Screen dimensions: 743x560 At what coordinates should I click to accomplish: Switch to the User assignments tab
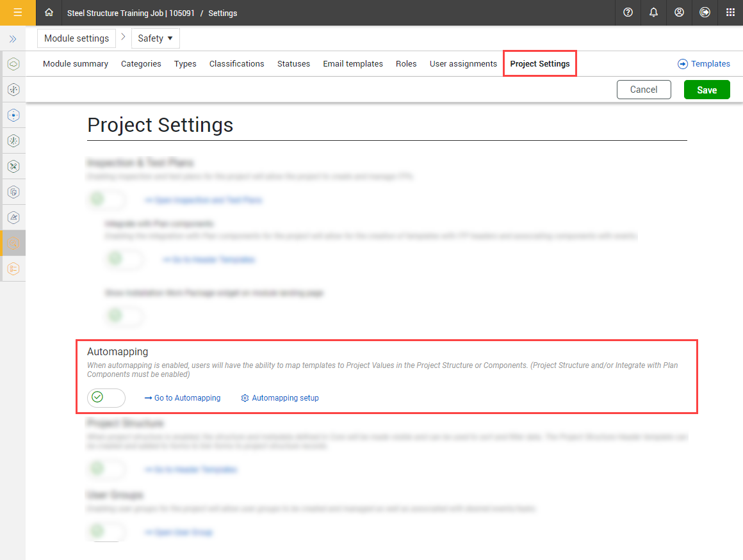coord(463,64)
